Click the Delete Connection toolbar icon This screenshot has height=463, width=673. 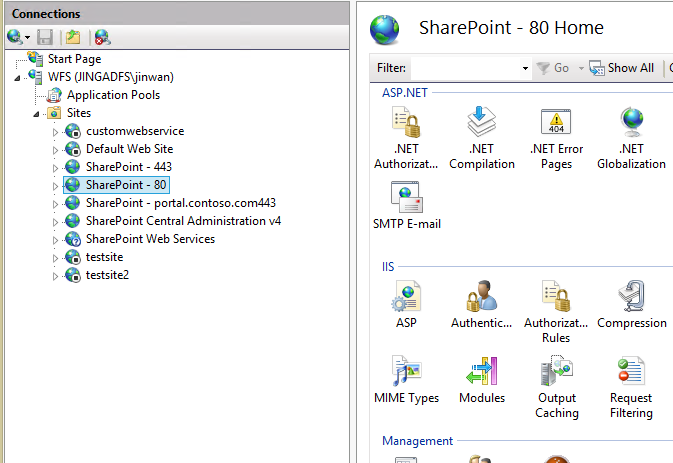[x=103, y=37]
